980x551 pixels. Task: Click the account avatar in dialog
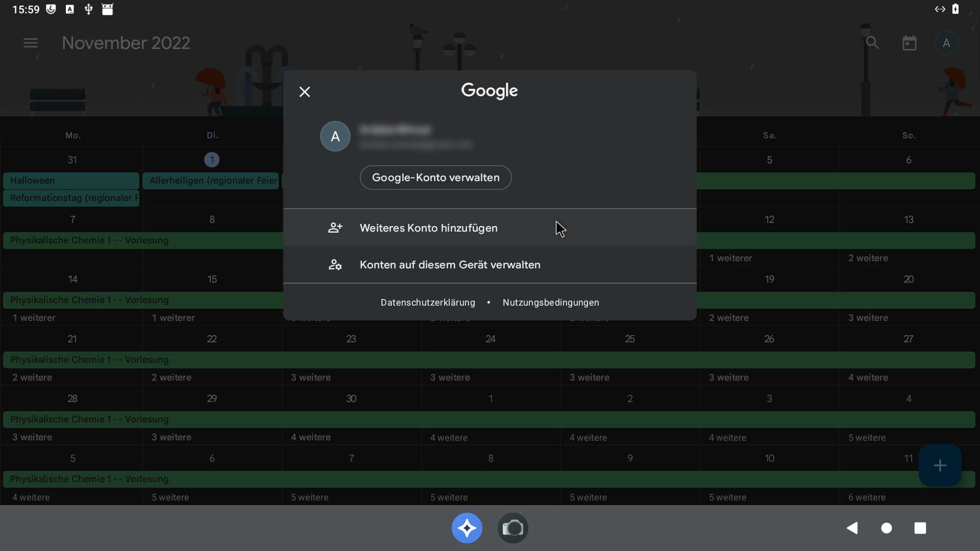(x=335, y=136)
